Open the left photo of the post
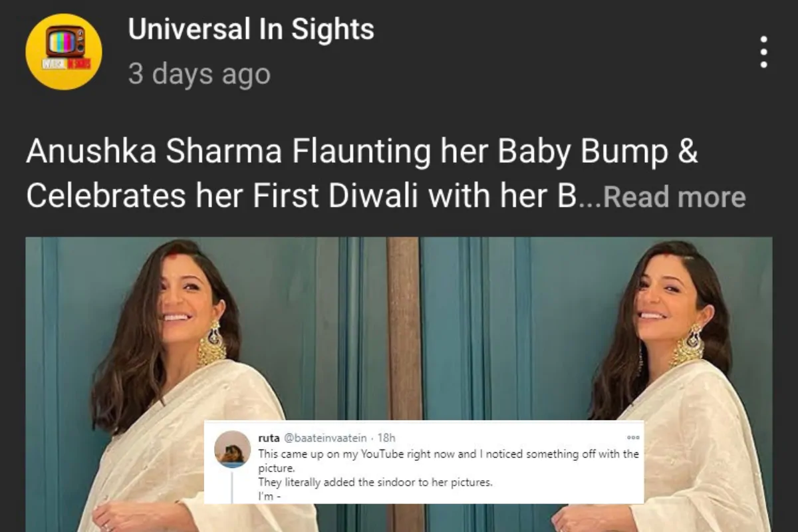798x532 pixels. 213,384
